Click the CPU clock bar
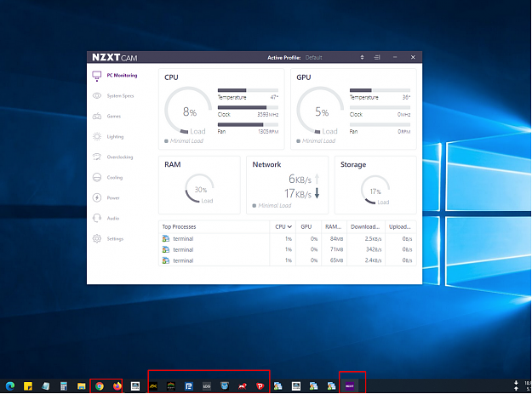The image size is (532, 394). click(x=248, y=107)
